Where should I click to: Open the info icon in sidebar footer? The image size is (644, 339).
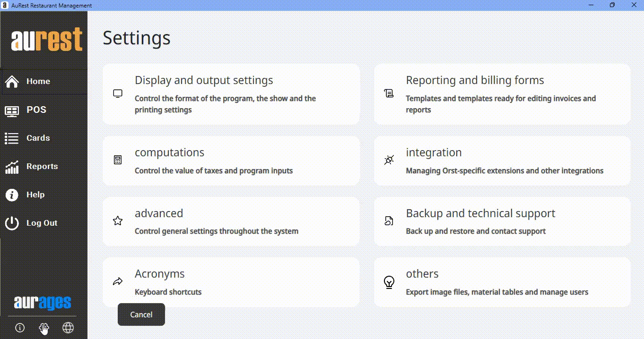click(x=20, y=328)
